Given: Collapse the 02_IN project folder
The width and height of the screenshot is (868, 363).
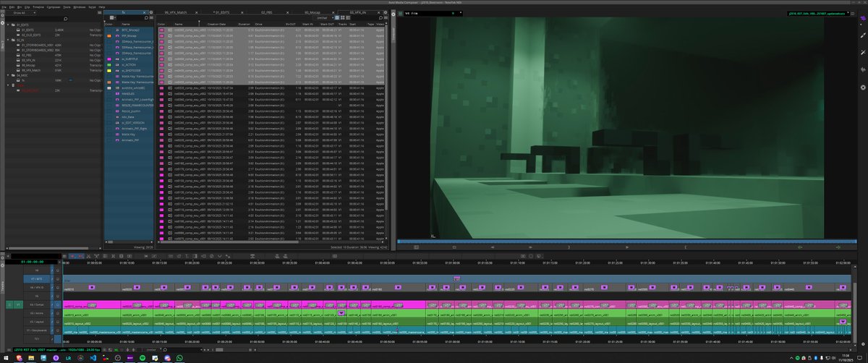Looking at the screenshot, I should (9, 39).
